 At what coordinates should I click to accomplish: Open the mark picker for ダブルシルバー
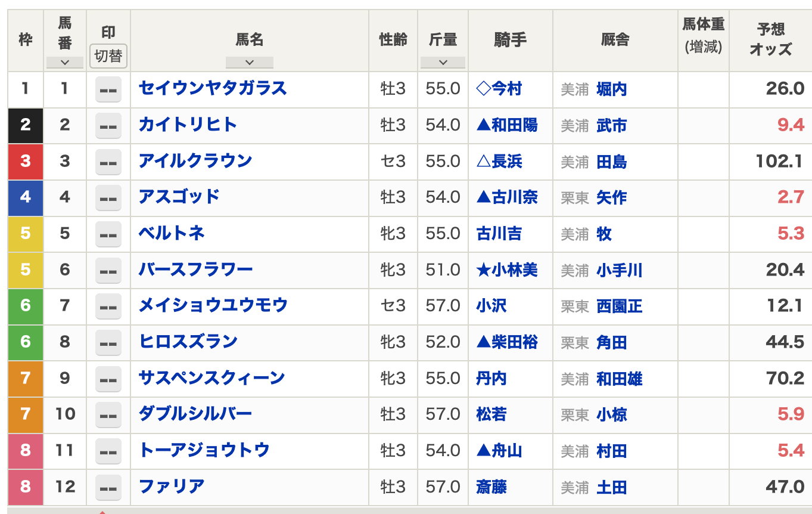point(108,414)
